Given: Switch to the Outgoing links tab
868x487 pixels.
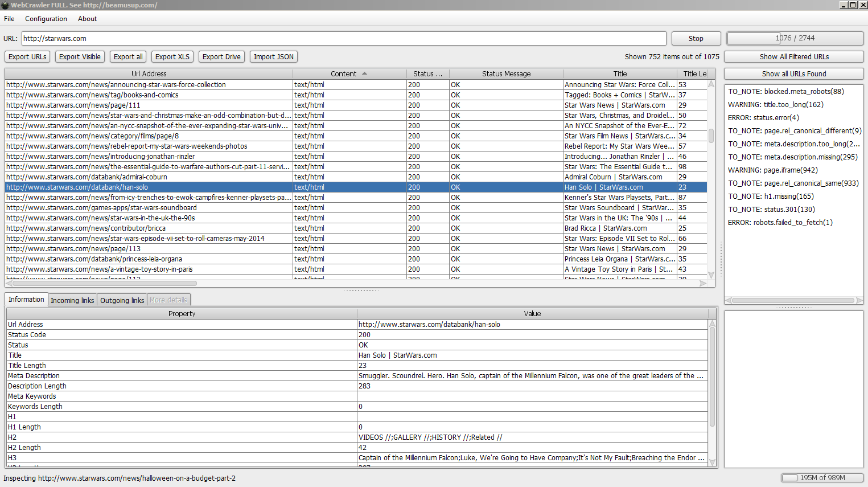Looking at the screenshot, I should [122, 300].
